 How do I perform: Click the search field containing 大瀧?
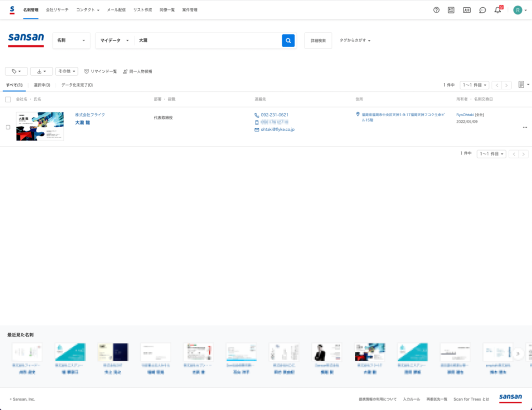pyautogui.click(x=208, y=40)
